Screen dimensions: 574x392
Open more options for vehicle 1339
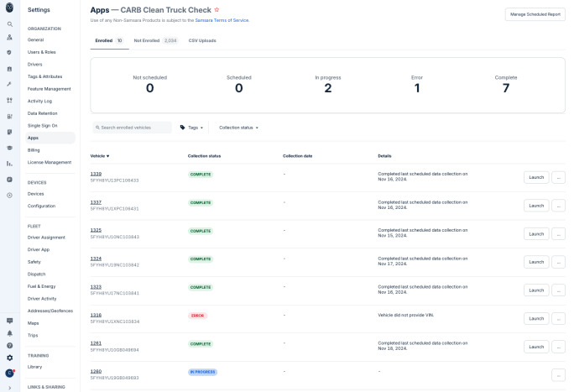coord(558,177)
